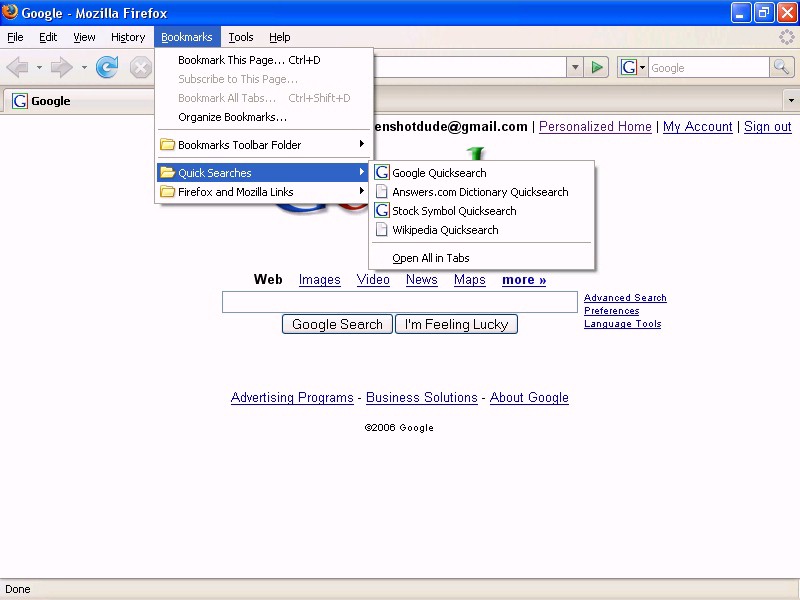
Task: Open Google Quicksearch bookmark
Action: click(439, 173)
